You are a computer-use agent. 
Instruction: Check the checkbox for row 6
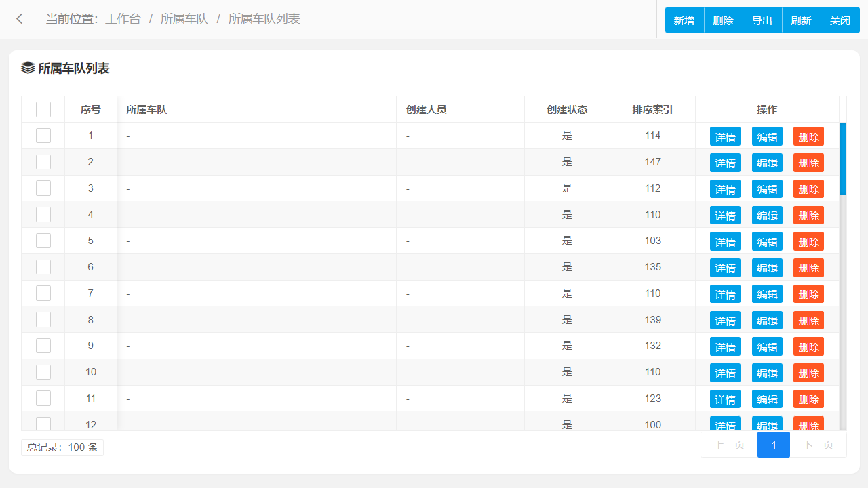click(43, 267)
